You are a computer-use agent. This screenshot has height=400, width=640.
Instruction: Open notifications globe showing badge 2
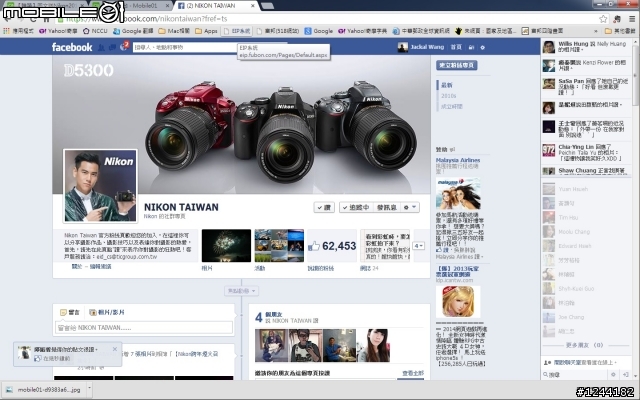point(124,47)
